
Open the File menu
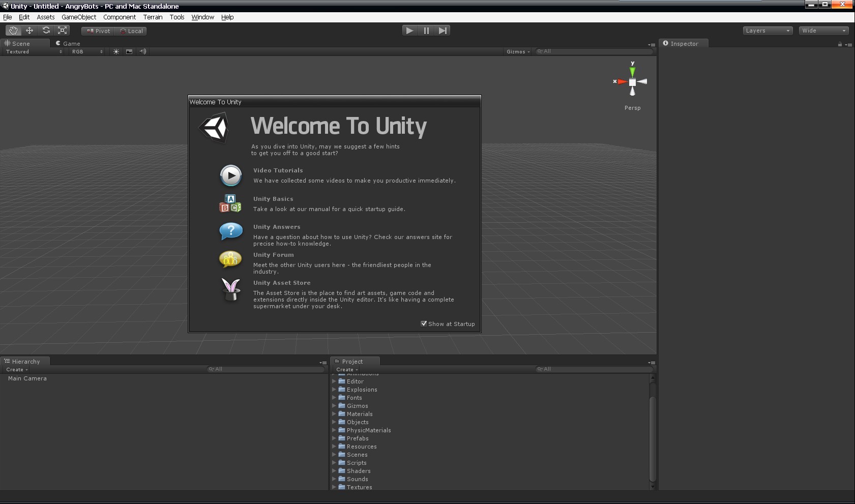8,17
